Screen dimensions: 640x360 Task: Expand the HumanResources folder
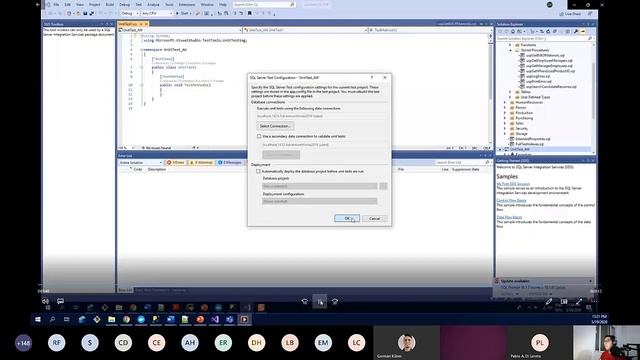coord(505,102)
